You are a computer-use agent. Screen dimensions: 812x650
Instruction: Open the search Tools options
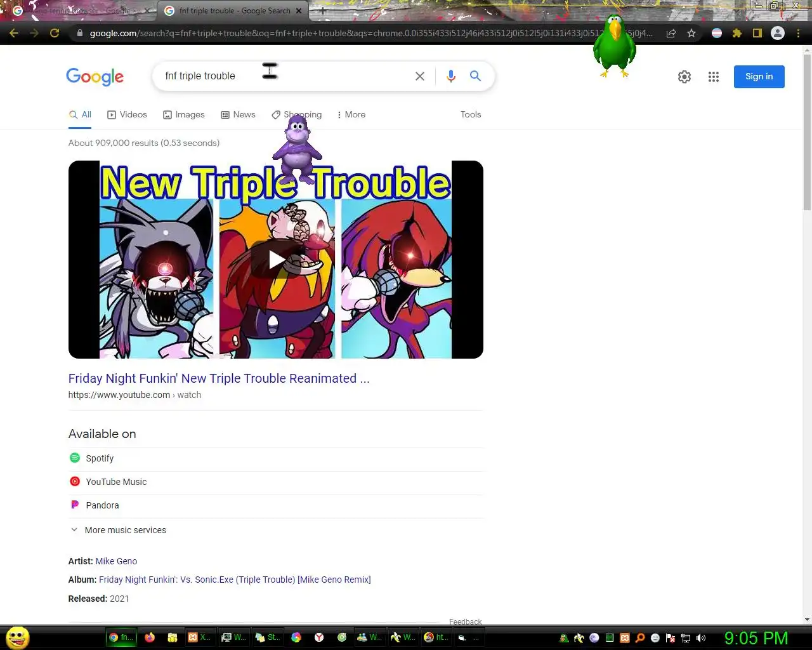point(471,115)
